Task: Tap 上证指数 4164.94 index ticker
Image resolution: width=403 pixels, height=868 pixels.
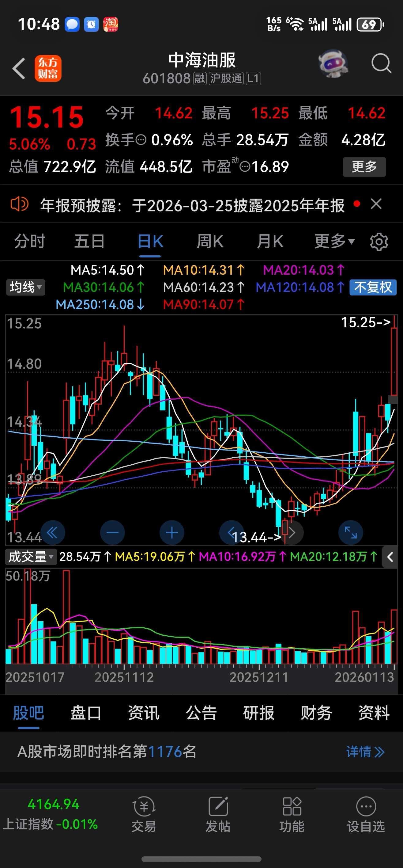Action: [x=51, y=814]
